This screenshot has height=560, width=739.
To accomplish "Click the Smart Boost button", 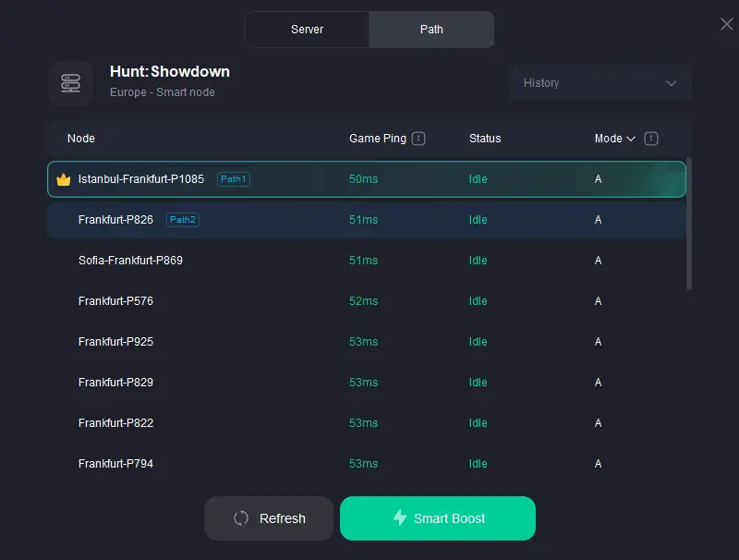I will point(438,518).
